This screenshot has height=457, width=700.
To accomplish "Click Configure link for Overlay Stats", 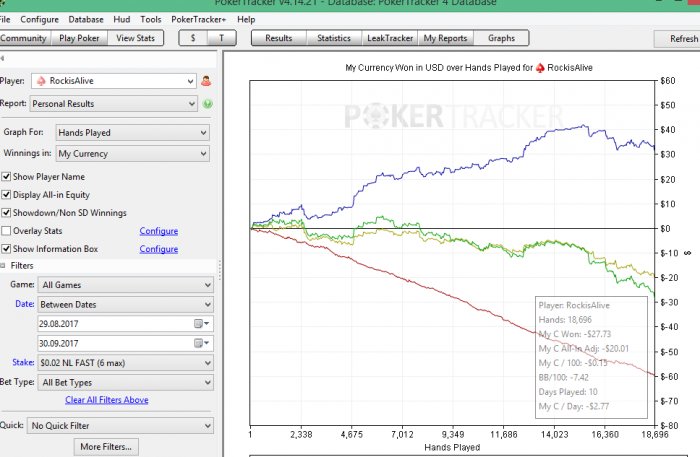I will 158,231.
